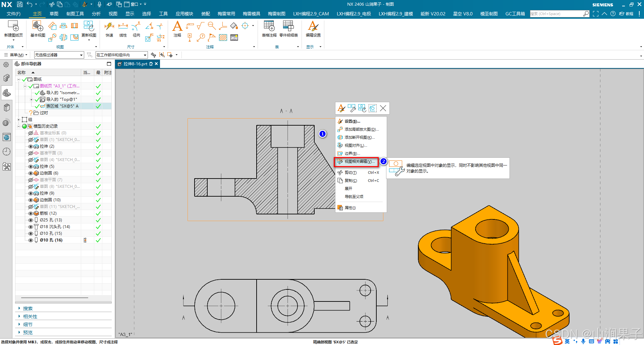Choose 设置(S)... from context menu
Image resolution: width=644 pixels, height=345 pixels.
[x=352, y=121]
